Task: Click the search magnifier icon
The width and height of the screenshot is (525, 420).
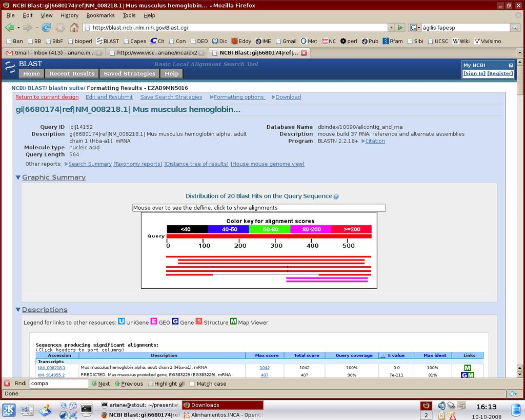Action: pos(515,28)
